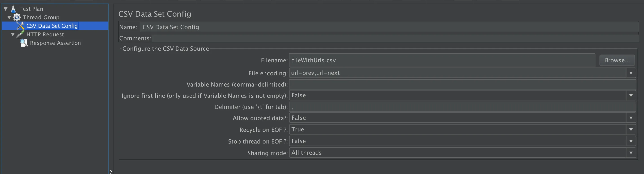Click the Response Assertion magnifier icon
The height and width of the screenshot is (174, 644).
pos(24,43)
